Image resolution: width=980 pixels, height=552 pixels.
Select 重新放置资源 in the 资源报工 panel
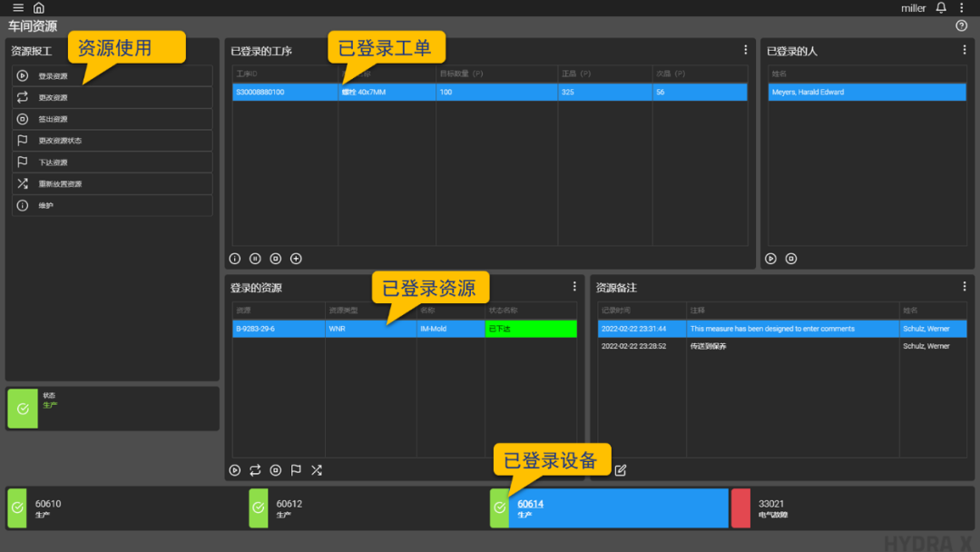point(113,183)
